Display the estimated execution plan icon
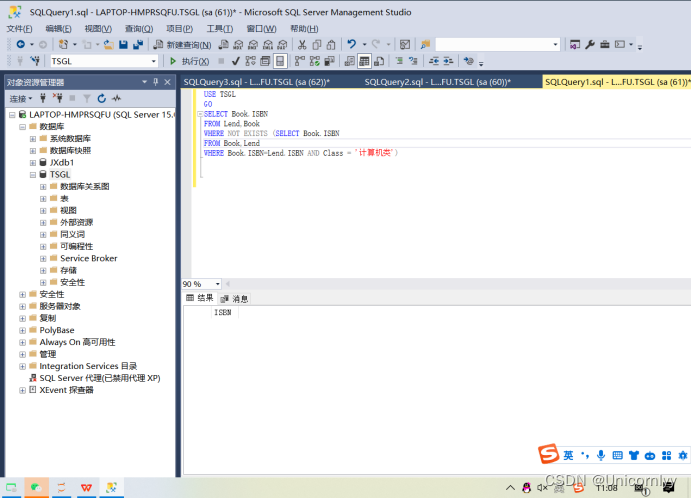This screenshot has width=692, height=498. [250, 61]
